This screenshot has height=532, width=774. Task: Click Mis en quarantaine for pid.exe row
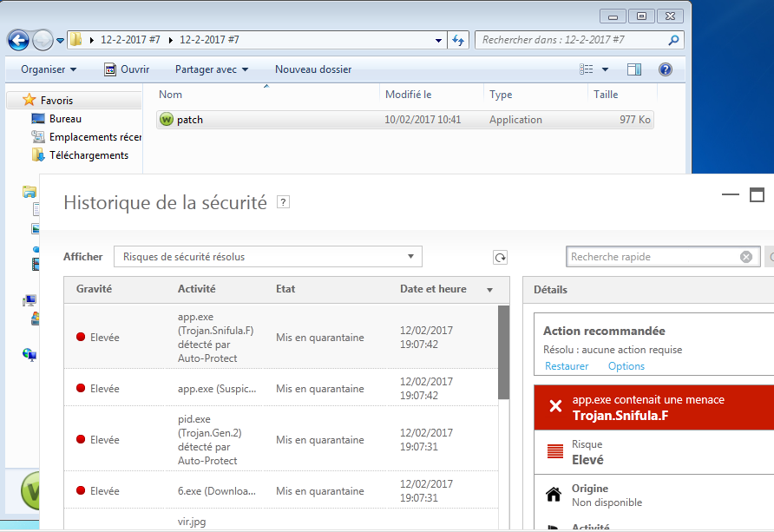pos(320,440)
